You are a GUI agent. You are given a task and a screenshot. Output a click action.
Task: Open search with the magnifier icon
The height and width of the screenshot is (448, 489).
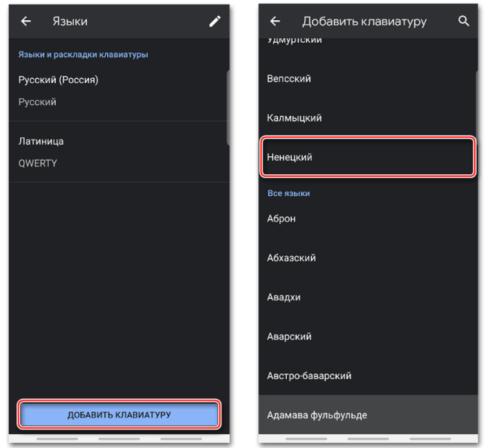pyautogui.click(x=464, y=21)
